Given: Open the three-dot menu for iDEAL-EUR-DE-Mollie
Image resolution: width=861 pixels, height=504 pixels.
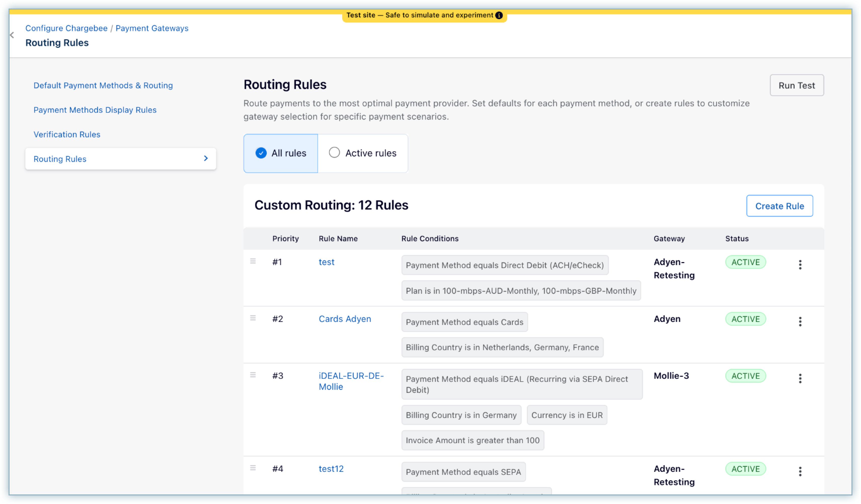Looking at the screenshot, I should pos(800,379).
